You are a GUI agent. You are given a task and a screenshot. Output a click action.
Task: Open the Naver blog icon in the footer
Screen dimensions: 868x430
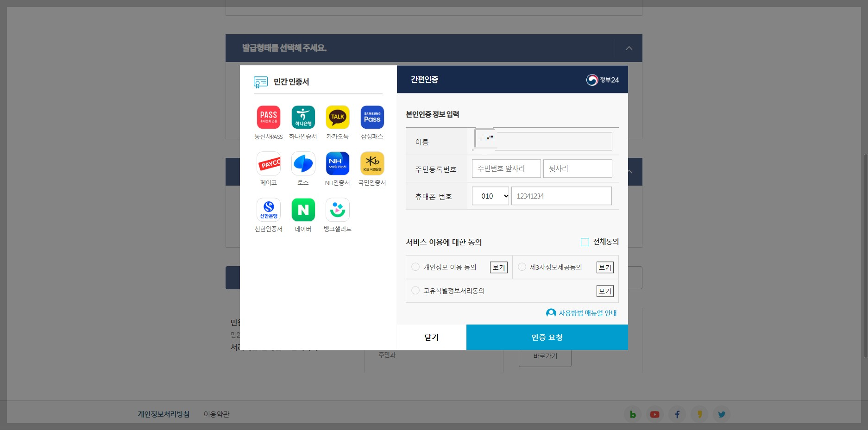[632, 414]
